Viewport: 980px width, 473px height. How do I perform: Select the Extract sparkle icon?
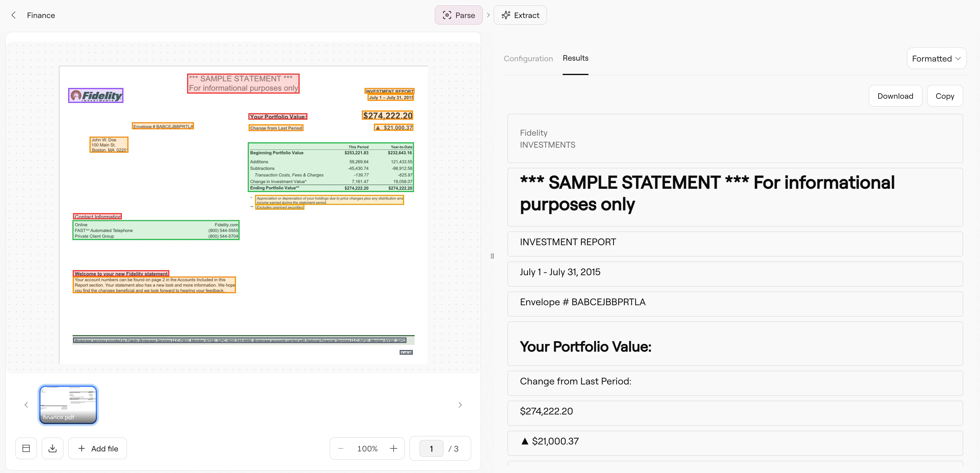coord(506,15)
